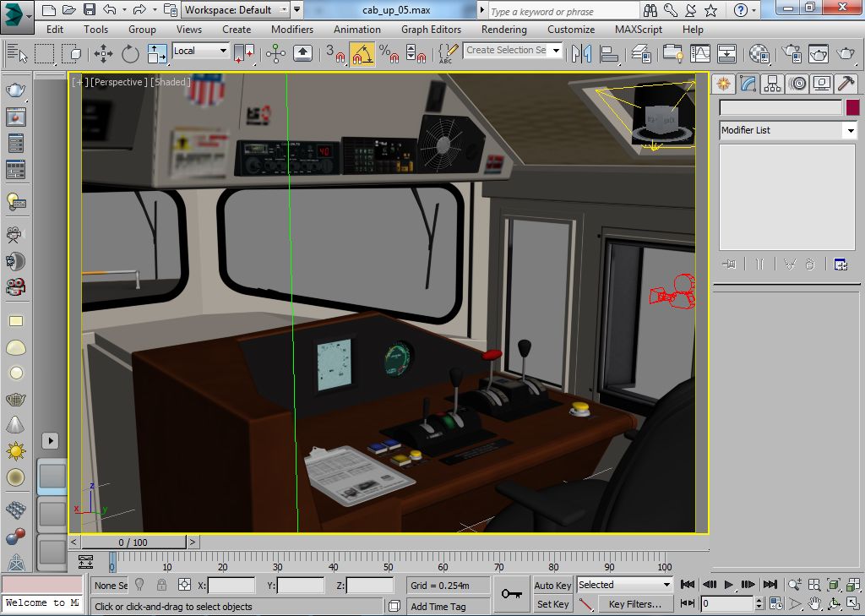Switch to the Motion panel tab
865x616 pixels.
[x=797, y=84]
